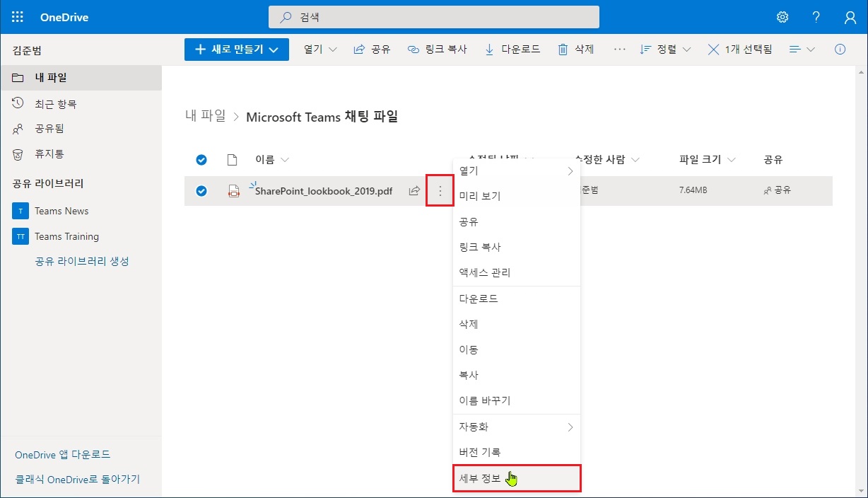Toggle the select-all checkbox in header
The width and height of the screenshot is (868, 498).
201,160
